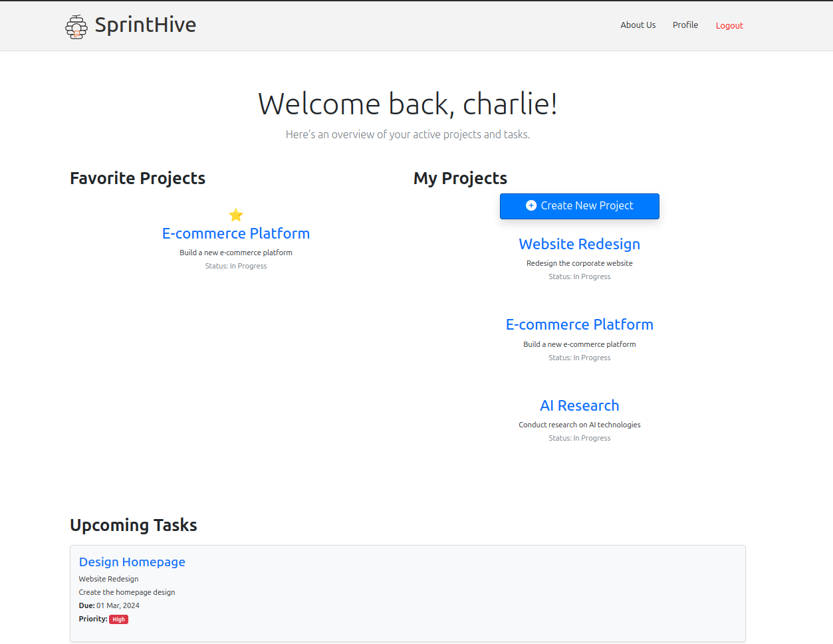
Task: Click the Favorite Projects heading
Action: [137, 178]
